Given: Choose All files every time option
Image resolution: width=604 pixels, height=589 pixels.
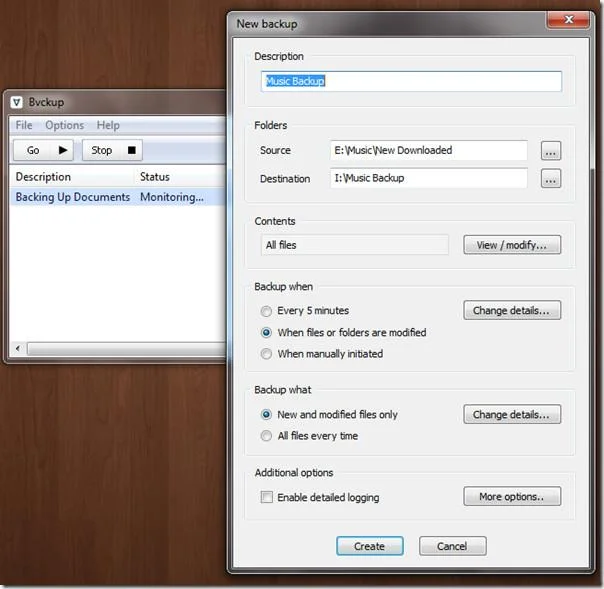Looking at the screenshot, I should point(266,436).
